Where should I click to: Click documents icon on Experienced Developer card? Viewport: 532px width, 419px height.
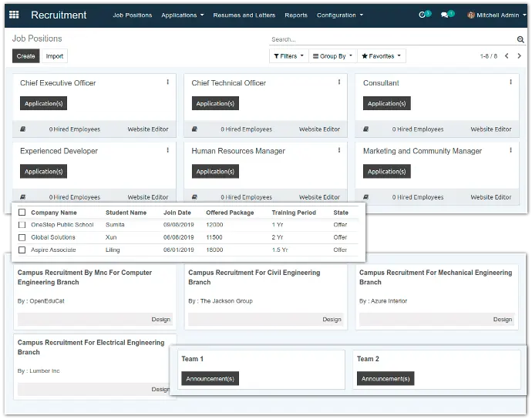click(22, 197)
